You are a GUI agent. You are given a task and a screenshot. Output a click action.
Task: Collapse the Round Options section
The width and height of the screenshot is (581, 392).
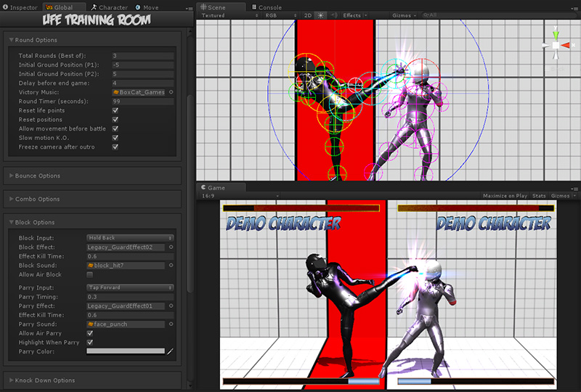12,40
